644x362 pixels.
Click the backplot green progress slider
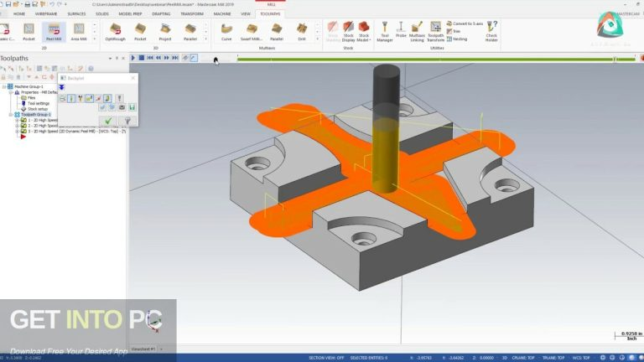point(419,59)
